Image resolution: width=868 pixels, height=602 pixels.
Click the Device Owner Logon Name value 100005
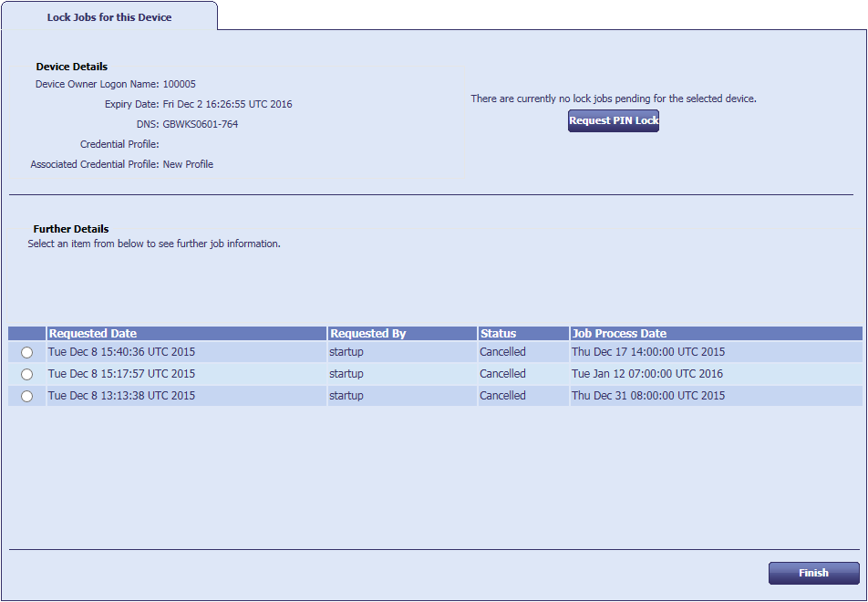click(x=179, y=84)
